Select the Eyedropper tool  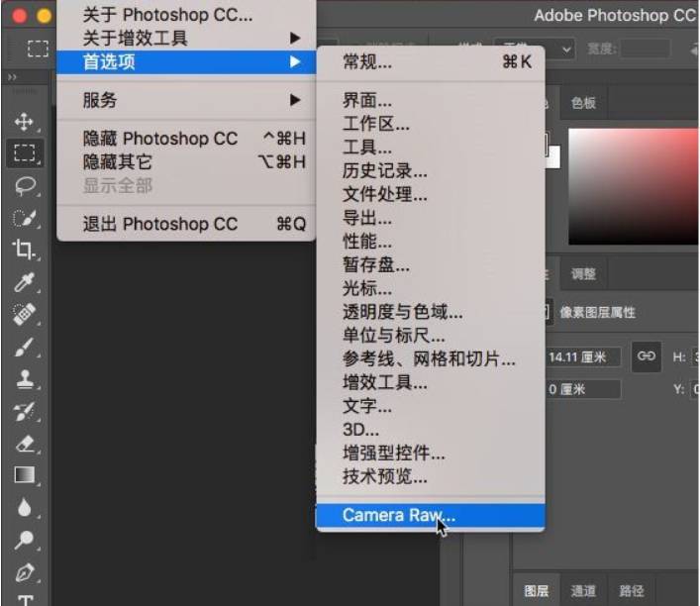[25, 282]
